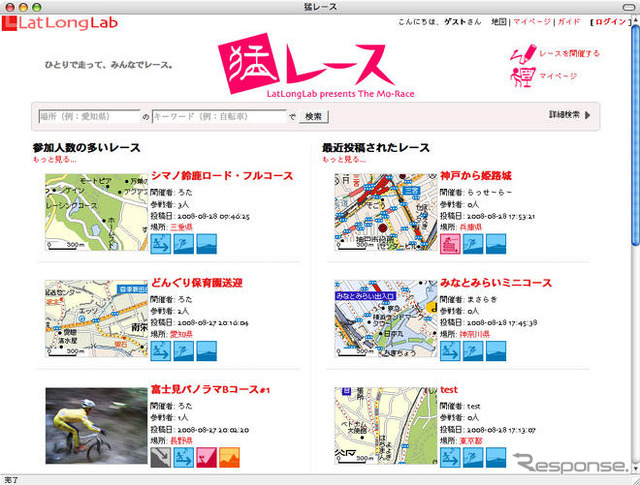This screenshot has height=485, width=640.
Task: Click orange mountain icon under 富士見パノラマBコース
Action: tap(229, 458)
